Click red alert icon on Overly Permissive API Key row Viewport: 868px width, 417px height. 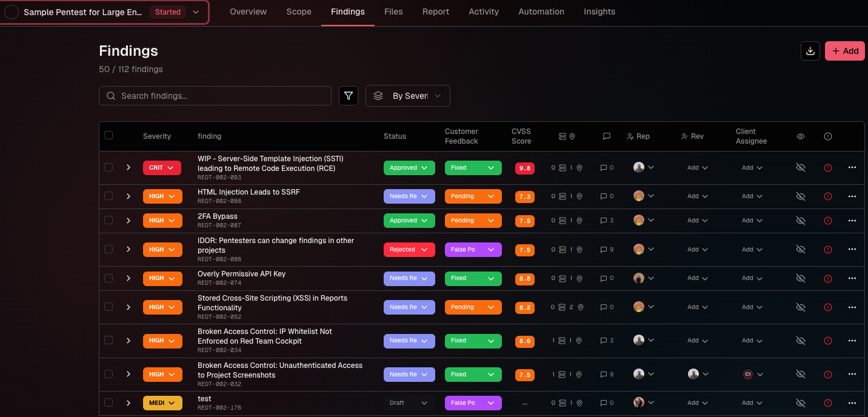[828, 279]
